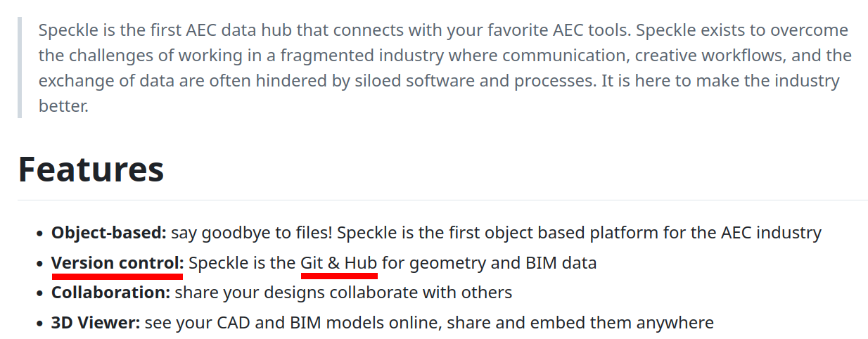The height and width of the screenshot is (339, 868).
Task: Click the underlined Version control label
Action: click(117, 263)
